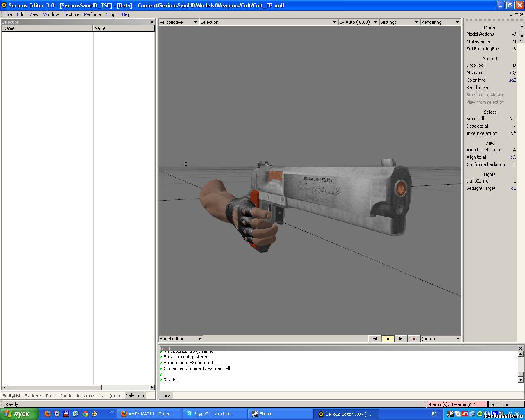Open the Help menu
This screenshot has width=525, height=420.
pyautogui.click(x=126, y=14)
